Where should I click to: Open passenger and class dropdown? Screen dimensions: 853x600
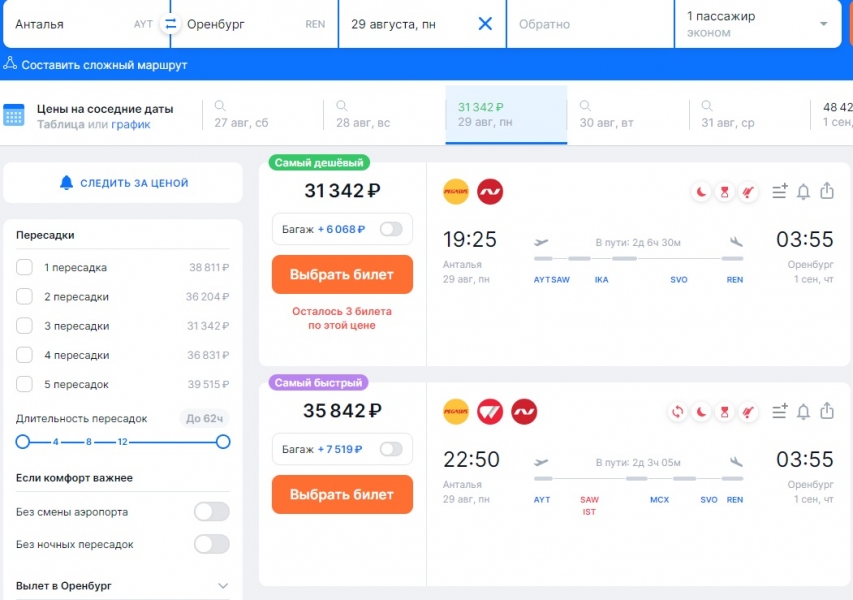coord(757,24)
